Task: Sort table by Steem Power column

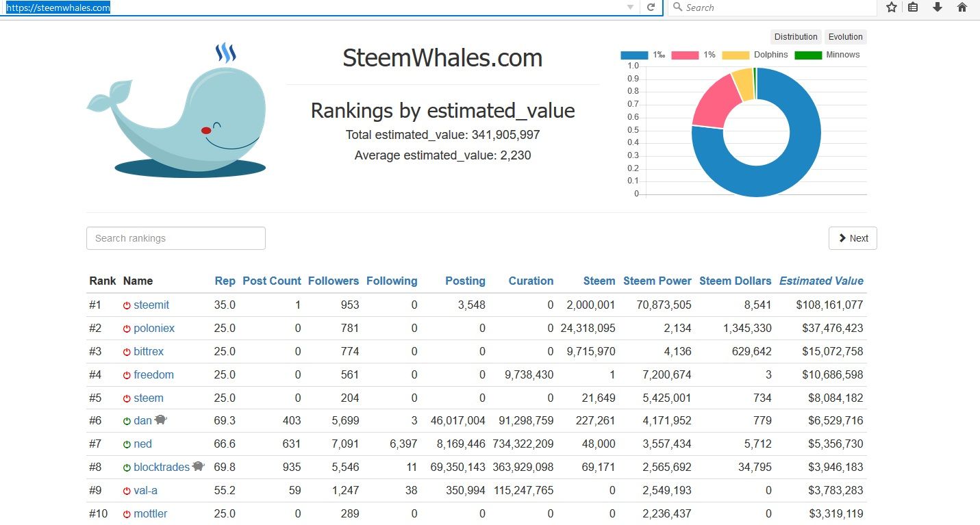Action: pos(657,281)
